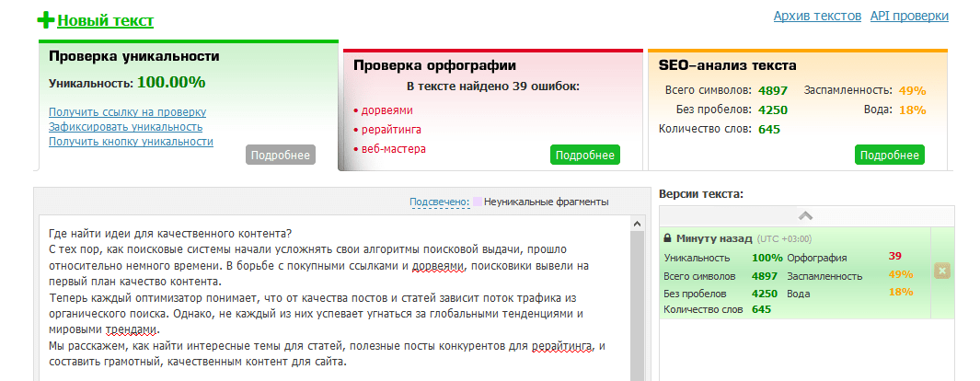
Task: Switch to SEO-анализ текста tab
Action: click(728, 65)
